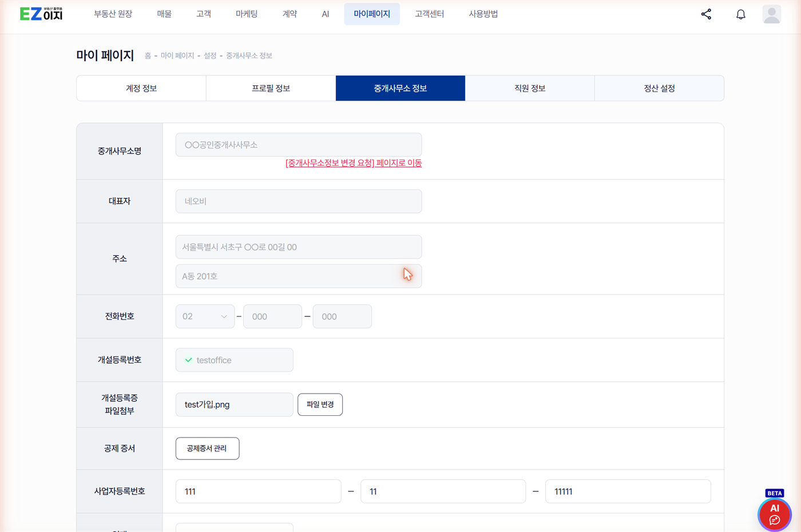Click the test가입.png file name field

[x=235, y=404]
